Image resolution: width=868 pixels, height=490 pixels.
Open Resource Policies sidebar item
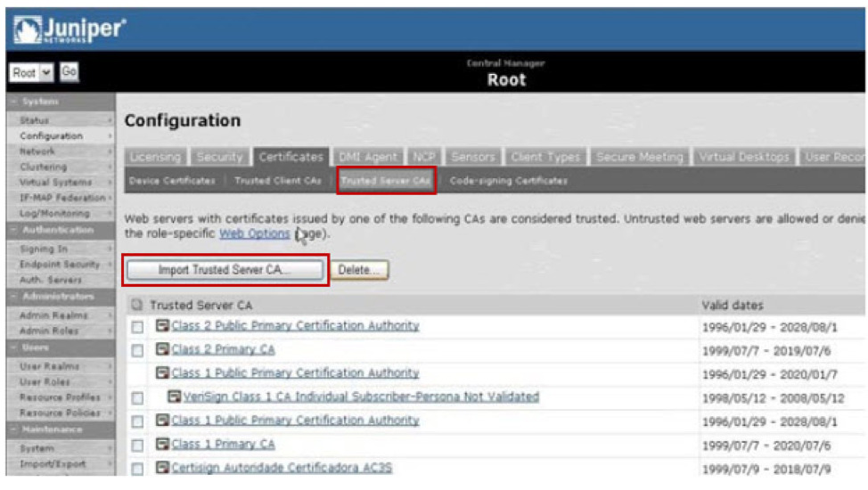coord(61,412)
